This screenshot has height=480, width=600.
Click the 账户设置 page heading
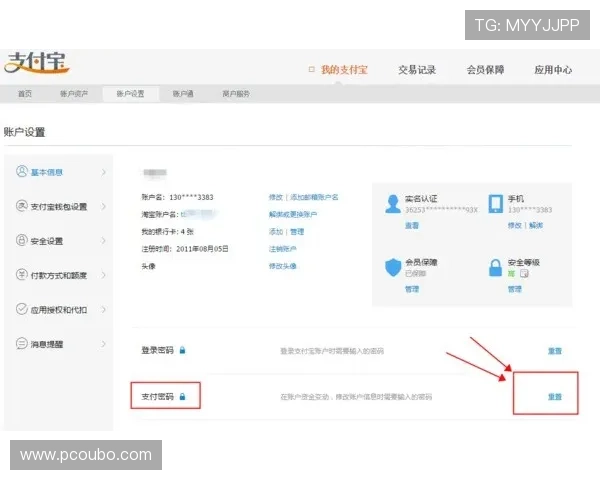(x=24, y=132)
